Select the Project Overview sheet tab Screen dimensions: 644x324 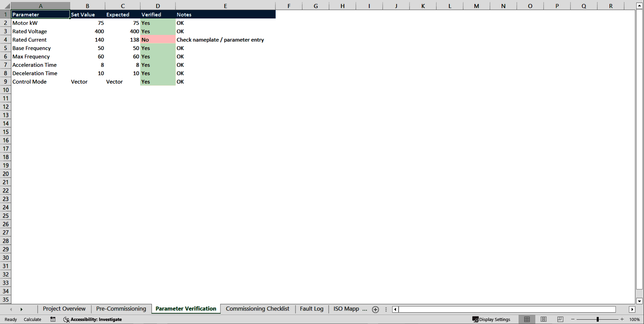64,309
